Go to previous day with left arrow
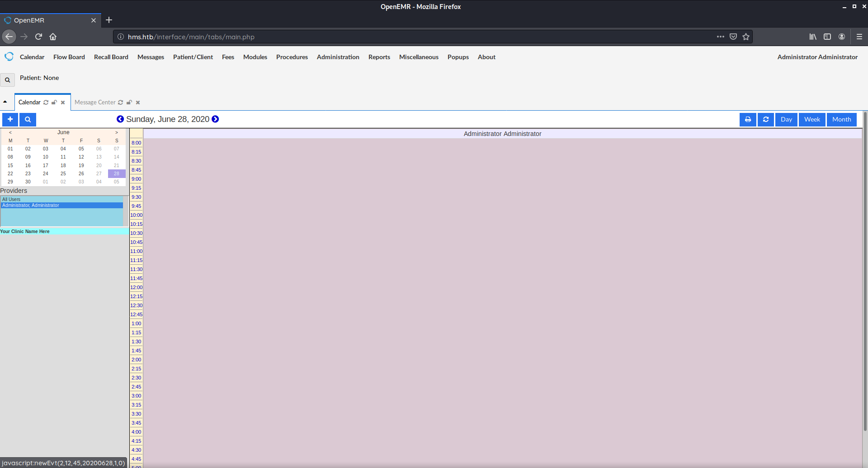This screenshot has width=868, height=468. 120,119
